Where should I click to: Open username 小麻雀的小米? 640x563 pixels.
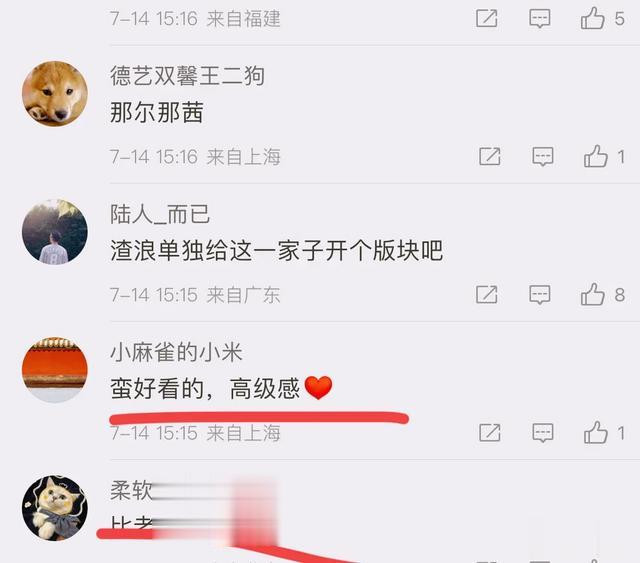point(176,352)
